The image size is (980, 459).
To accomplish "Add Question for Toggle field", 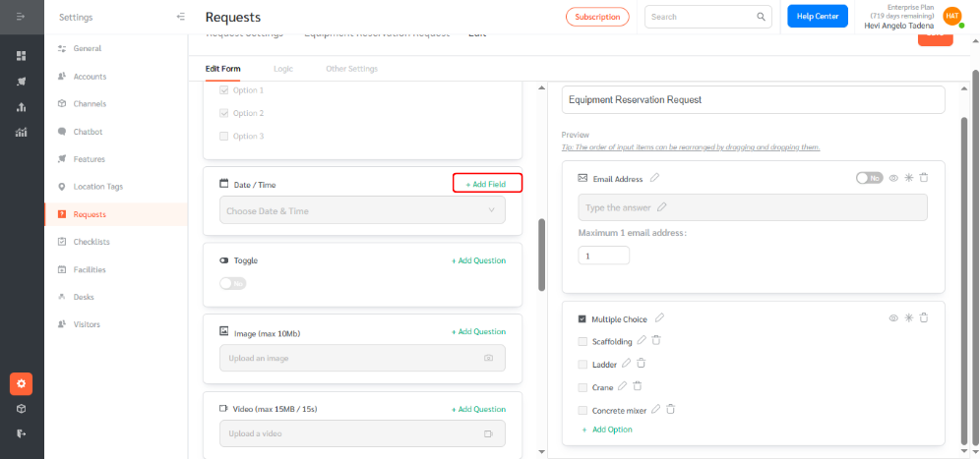I will point(479,260).
